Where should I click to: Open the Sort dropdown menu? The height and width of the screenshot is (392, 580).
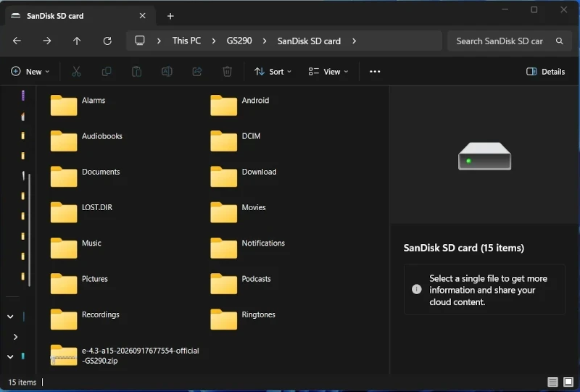273,72
